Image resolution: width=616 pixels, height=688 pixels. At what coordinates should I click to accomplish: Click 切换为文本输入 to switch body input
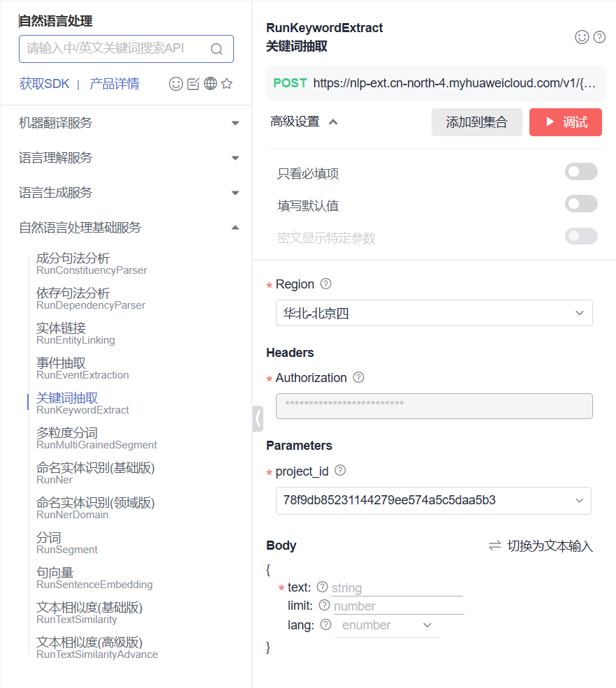point(541,546)
